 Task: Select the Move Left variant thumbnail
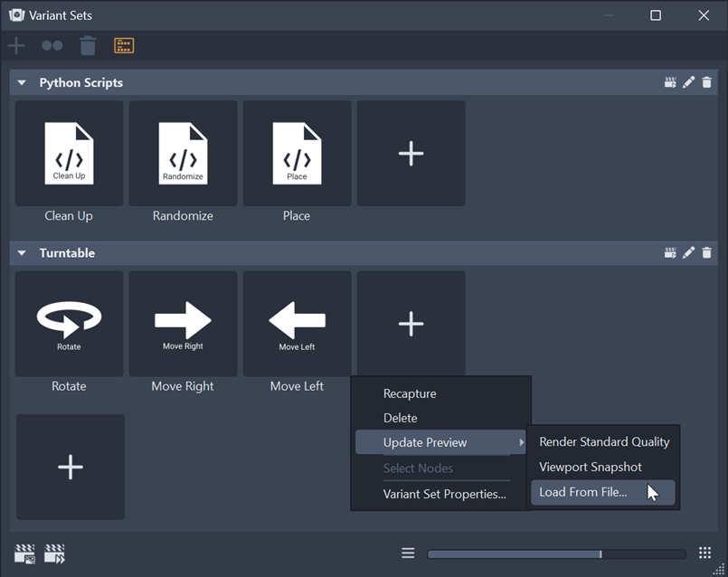298,324
